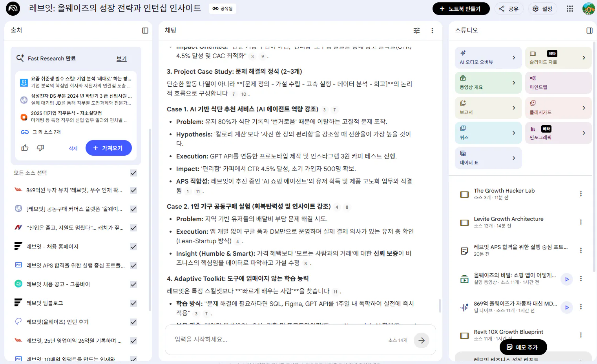597x364 pixels.
Task: Submit chat message with arrow button
Action: (422, 340)
